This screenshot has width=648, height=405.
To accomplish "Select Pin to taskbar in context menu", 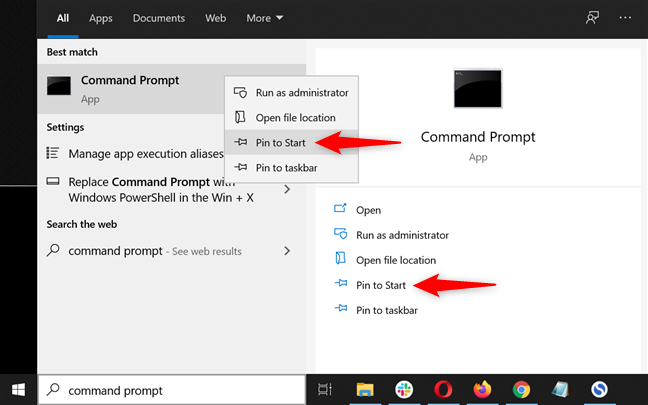I will point(291,168).
